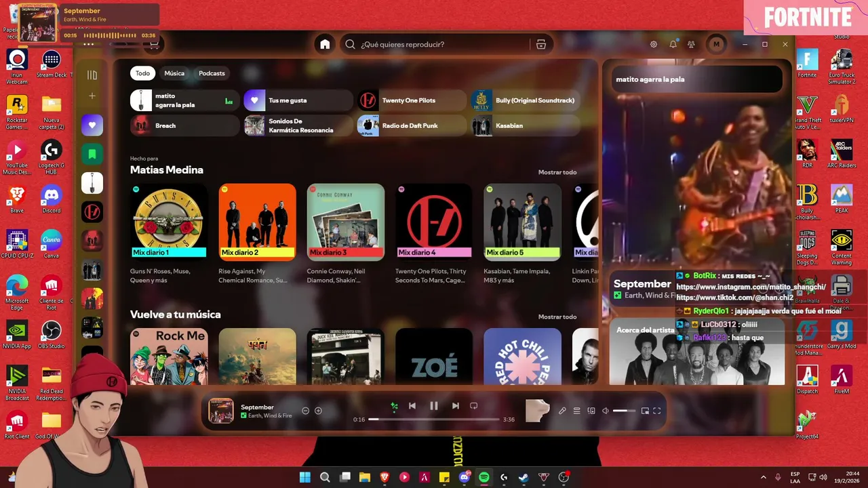868x488 pixels.
Task: Click Mostrar todo for Matias Medina
Action: pos(557,172)
